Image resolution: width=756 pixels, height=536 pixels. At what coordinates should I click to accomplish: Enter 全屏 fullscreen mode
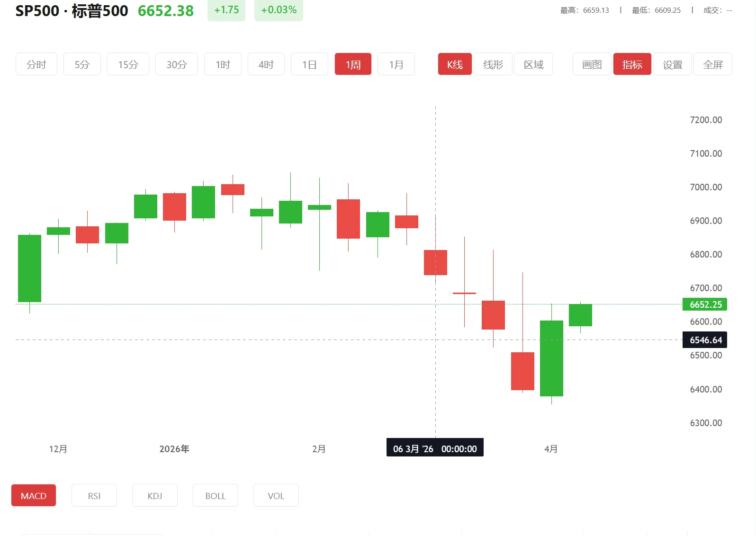pos(713,64)
